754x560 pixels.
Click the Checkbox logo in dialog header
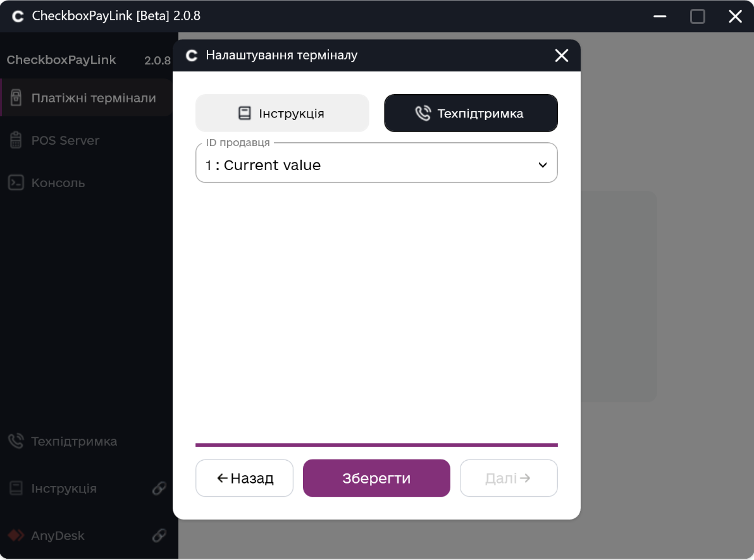[192, 56]
